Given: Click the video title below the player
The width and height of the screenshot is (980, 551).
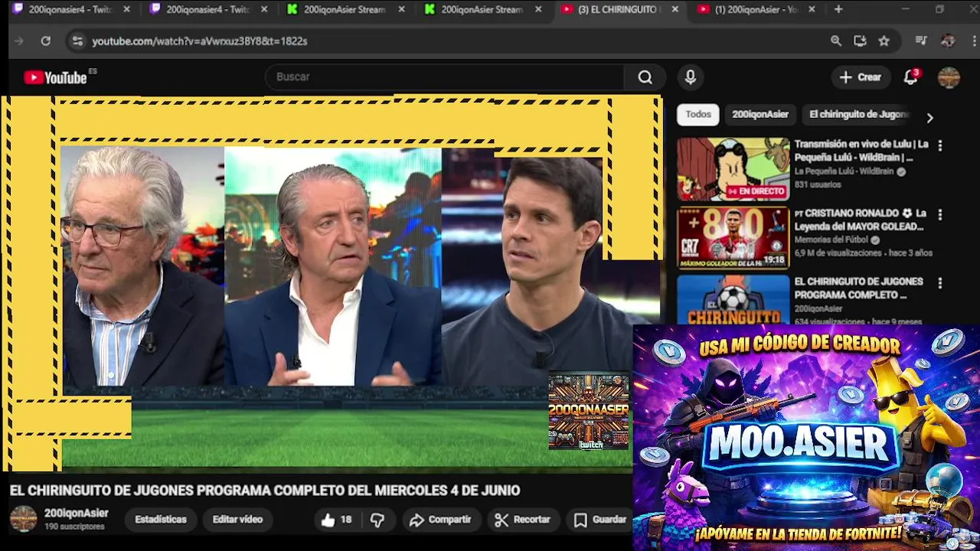Looking at the screenshot, I should pos(265,491).
